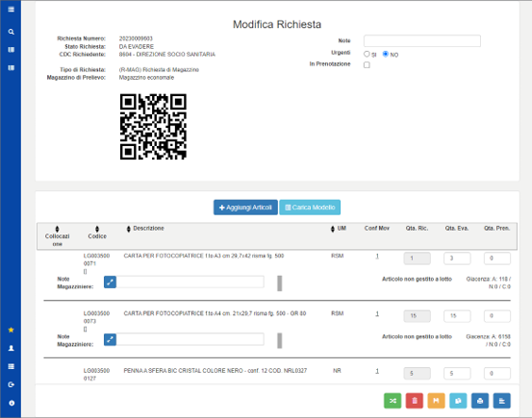Click the CARTA PER FOTOCOPIATRICE A4 description
This screenshot has height=418, width=532.
(215, 313)
